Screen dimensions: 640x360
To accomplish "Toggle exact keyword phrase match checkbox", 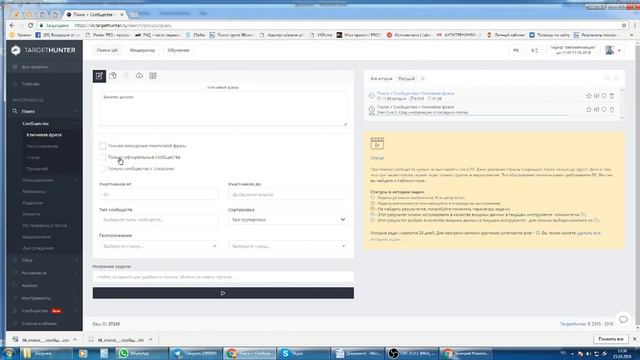I will click(102, 146).
